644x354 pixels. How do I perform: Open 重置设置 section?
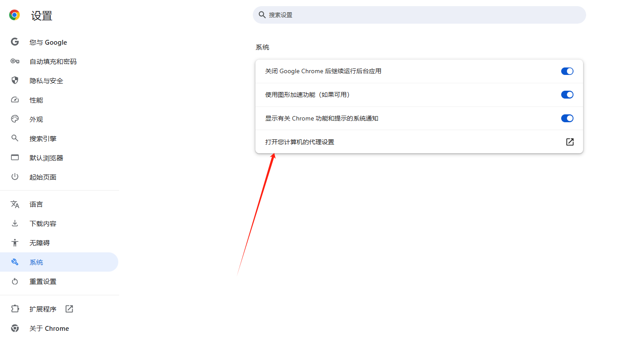coord(59,281)
